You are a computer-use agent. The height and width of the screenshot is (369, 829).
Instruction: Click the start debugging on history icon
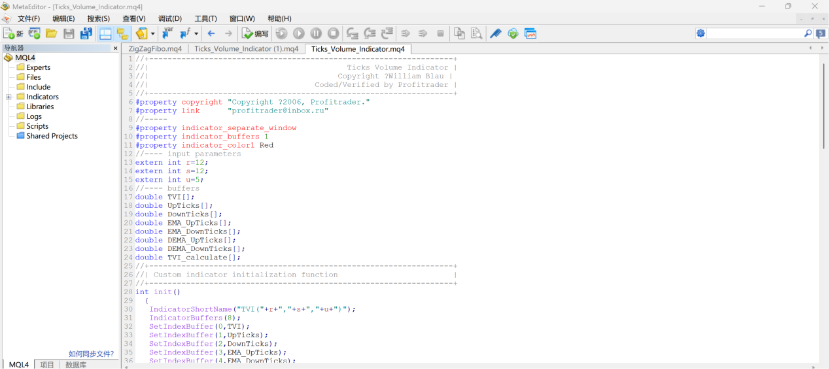282,33
